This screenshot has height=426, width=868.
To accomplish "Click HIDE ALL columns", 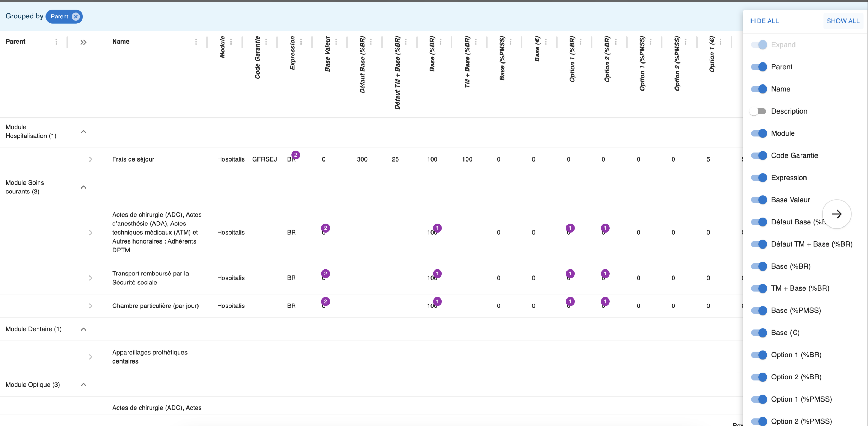I will [x=764, y=21].
